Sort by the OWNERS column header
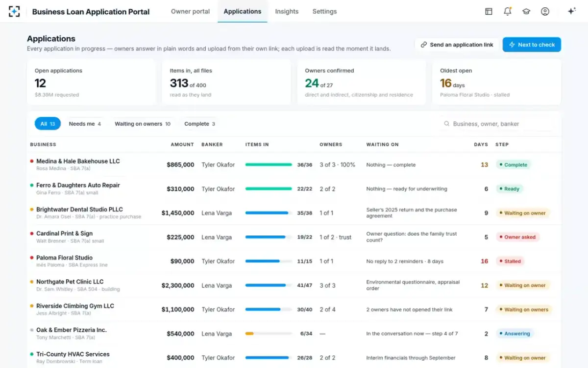 [331, 145]
